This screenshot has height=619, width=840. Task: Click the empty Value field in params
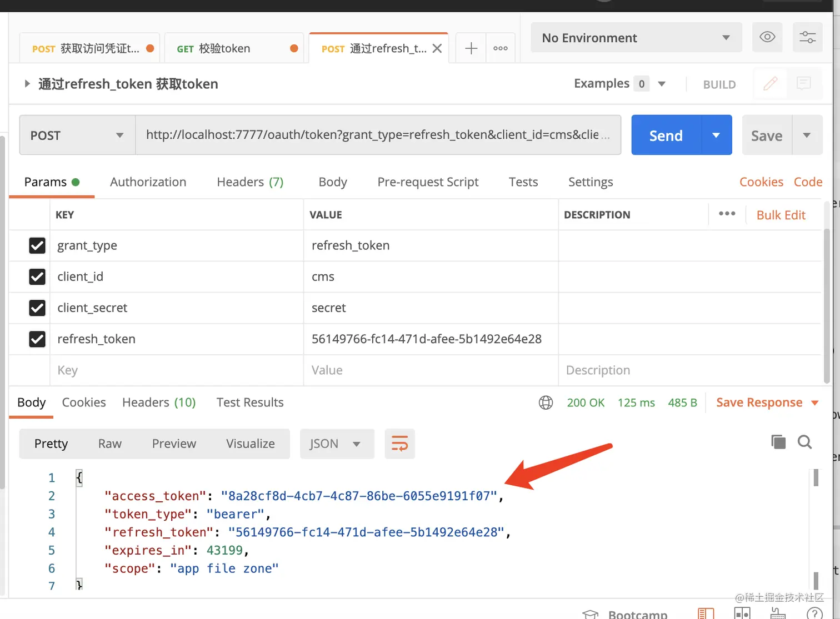[431, 370]
